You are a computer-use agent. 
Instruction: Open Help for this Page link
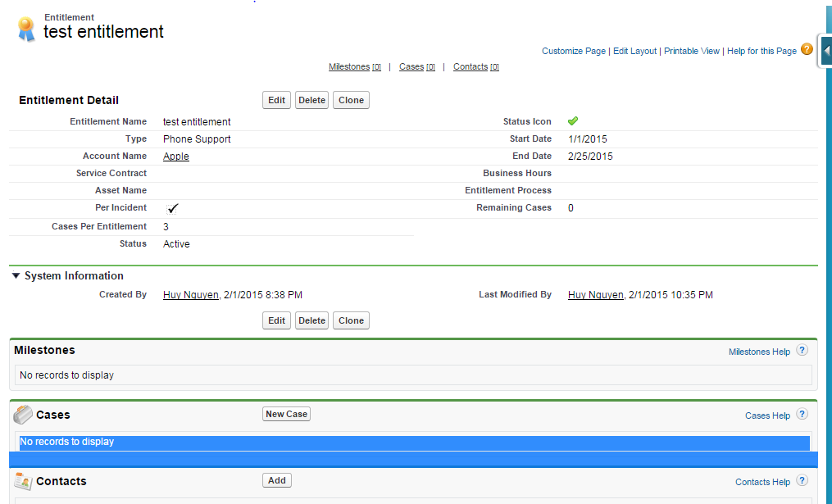click(762, 51)
